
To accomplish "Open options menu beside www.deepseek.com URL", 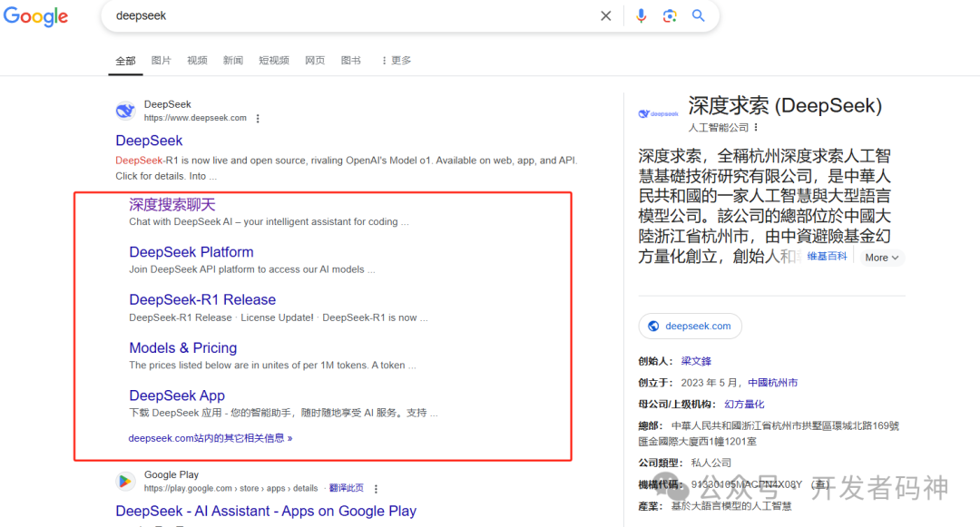I will (x=258, y=119).
